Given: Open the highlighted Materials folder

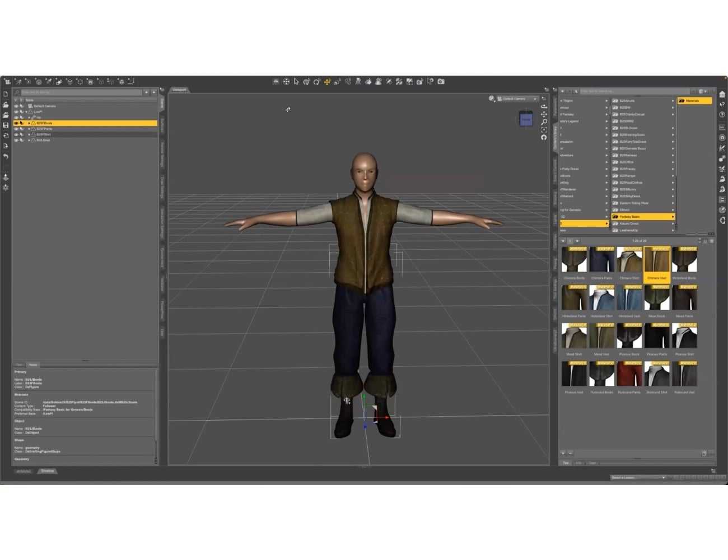Looking at the screenshot, I should (693, 101).
